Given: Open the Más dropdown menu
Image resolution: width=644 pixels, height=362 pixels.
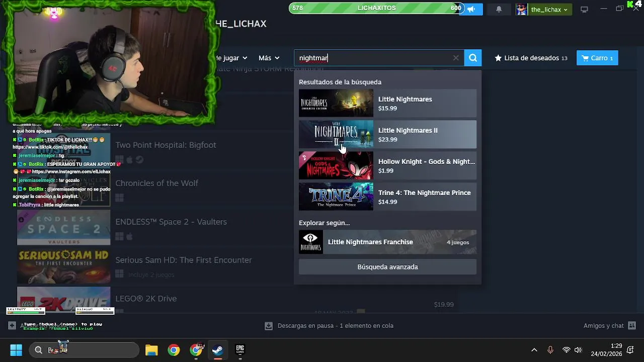Looking at the screenshot, I should [x=269, y=58].
